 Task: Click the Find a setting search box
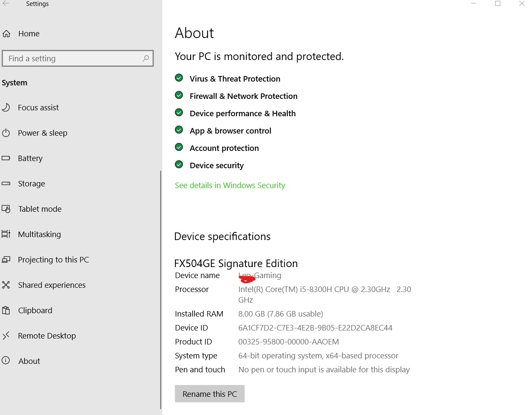[78, 58]
